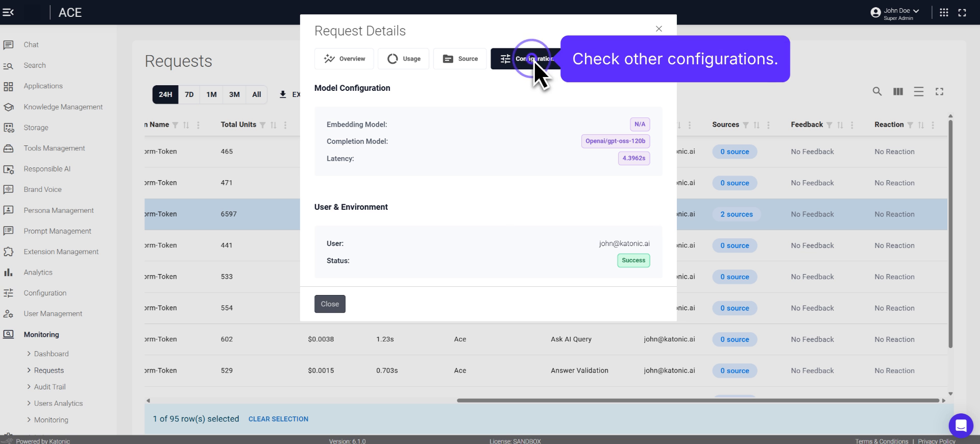
Task: Click the N/A embedding model badge
Action: (x=640, y=125)
